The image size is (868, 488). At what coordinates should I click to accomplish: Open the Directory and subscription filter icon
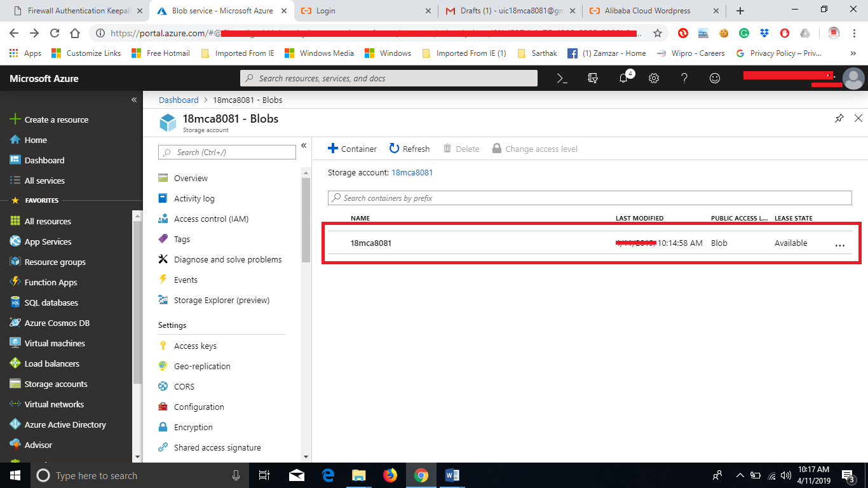click(593, 78)
